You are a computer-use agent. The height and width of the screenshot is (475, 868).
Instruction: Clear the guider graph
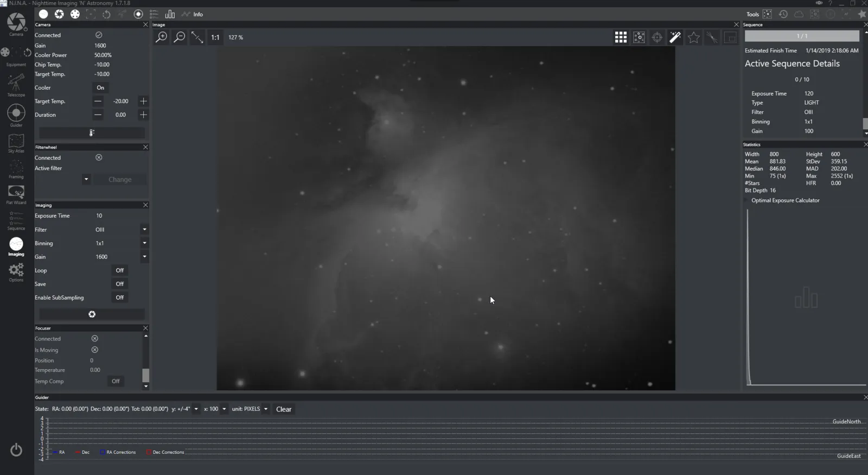284,409
